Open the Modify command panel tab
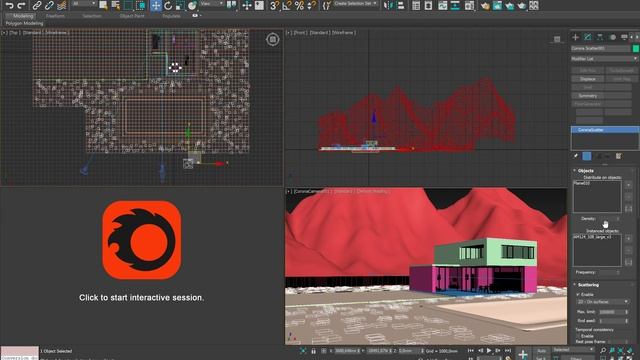640x360 pixels. tap(588, 37)
